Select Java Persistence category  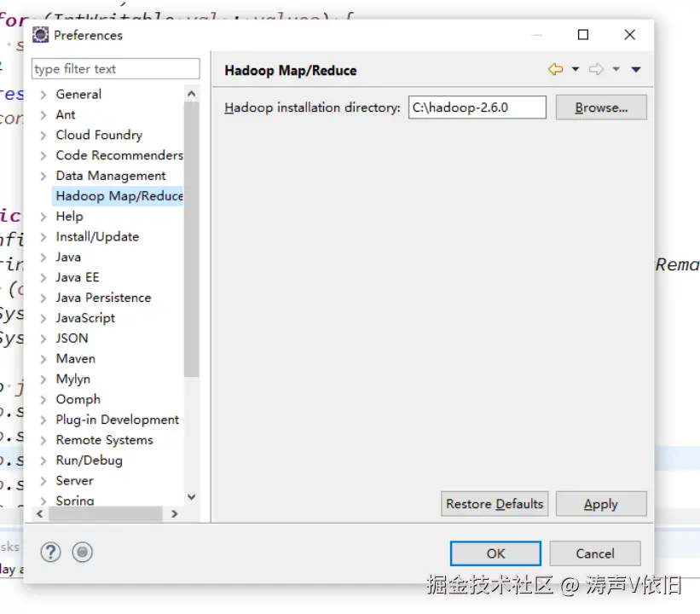[x=103, y=298]
